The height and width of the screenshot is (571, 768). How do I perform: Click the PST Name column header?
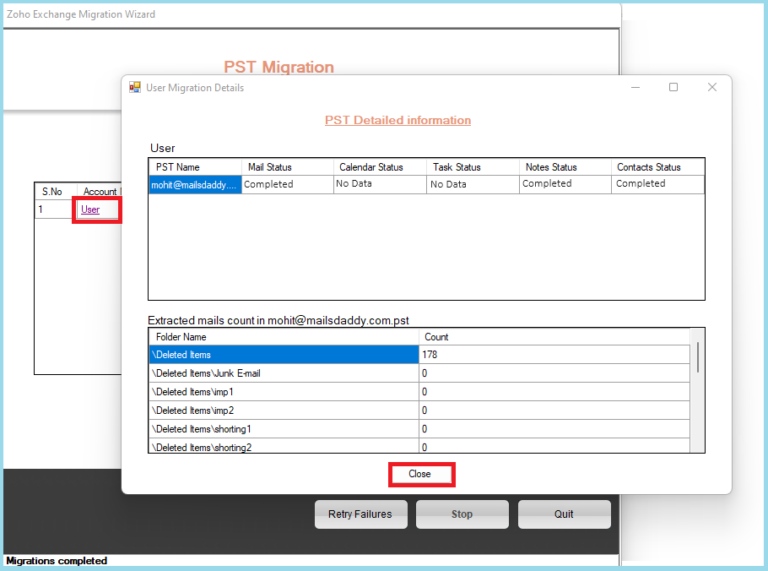click(195, 167)
